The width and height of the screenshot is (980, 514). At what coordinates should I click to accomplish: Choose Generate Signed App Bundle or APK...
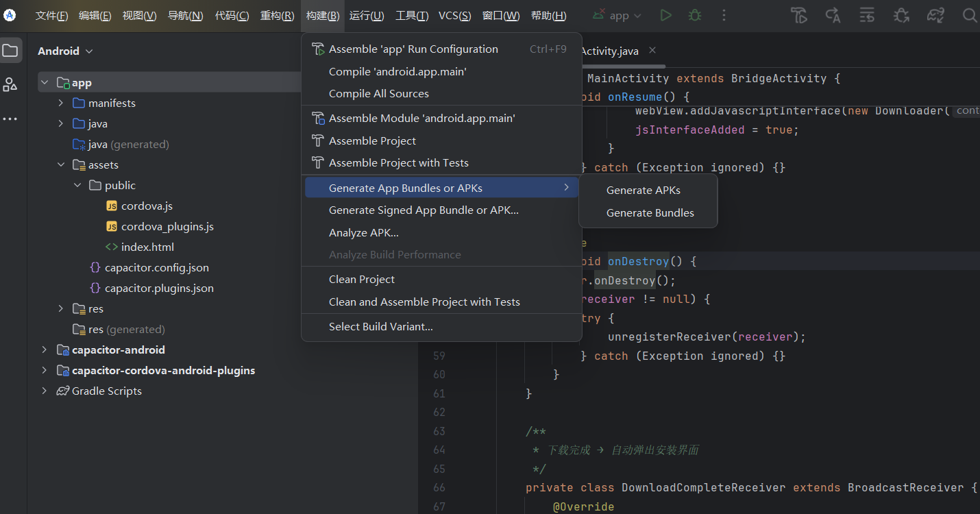(441, 210)
